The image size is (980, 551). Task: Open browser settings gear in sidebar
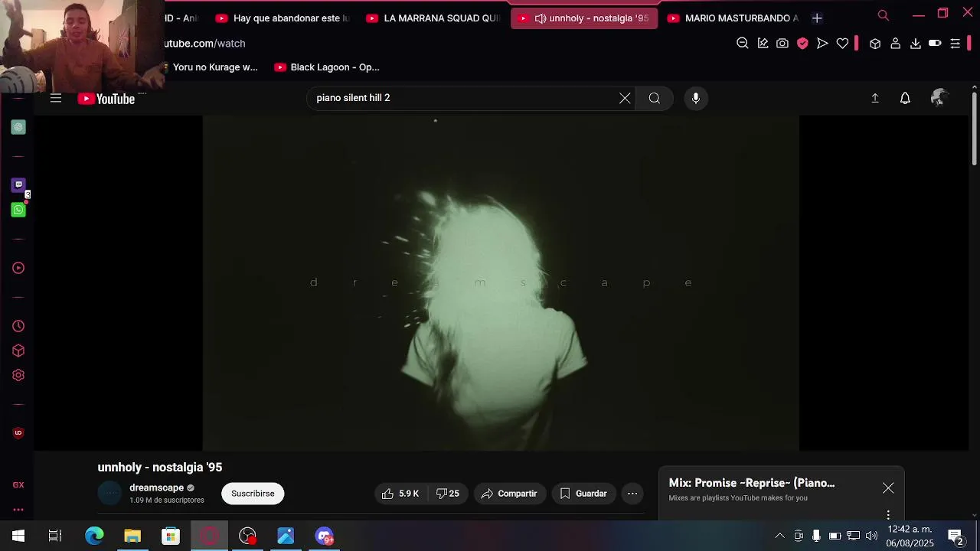18,375
